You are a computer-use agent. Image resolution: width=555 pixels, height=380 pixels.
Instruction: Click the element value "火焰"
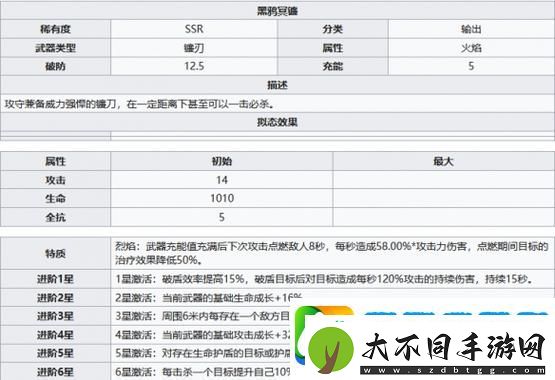tap(471, 48)
